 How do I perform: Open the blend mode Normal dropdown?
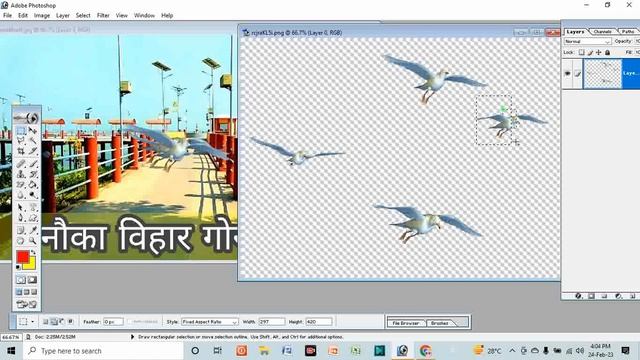[587, 42]
